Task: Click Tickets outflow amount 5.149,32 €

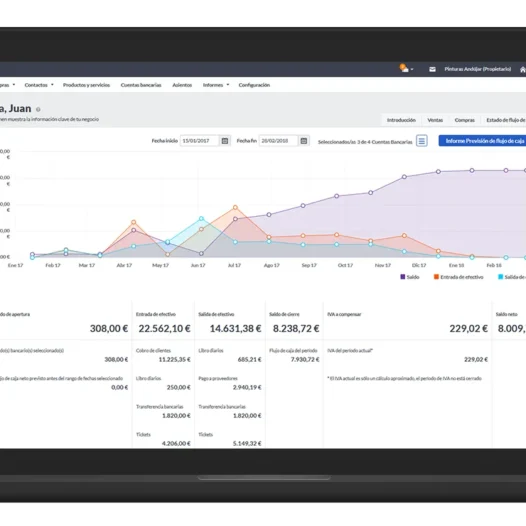Action: point(247,443)
